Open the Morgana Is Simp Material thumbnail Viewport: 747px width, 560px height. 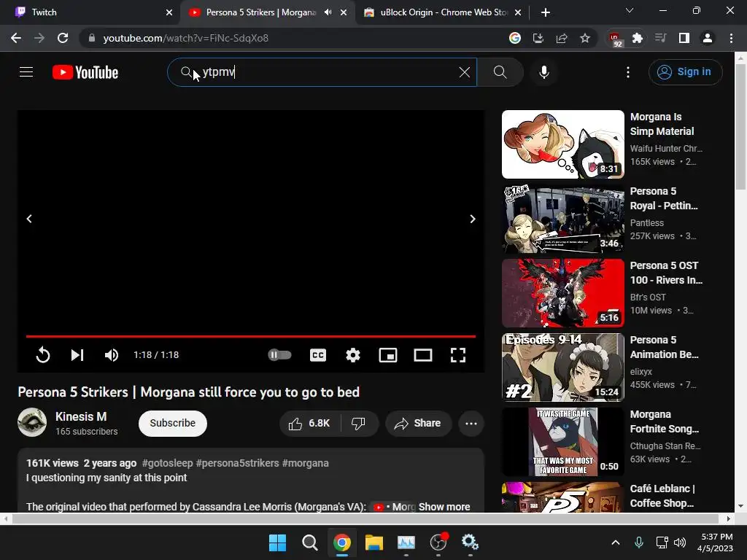coord(562,144)
